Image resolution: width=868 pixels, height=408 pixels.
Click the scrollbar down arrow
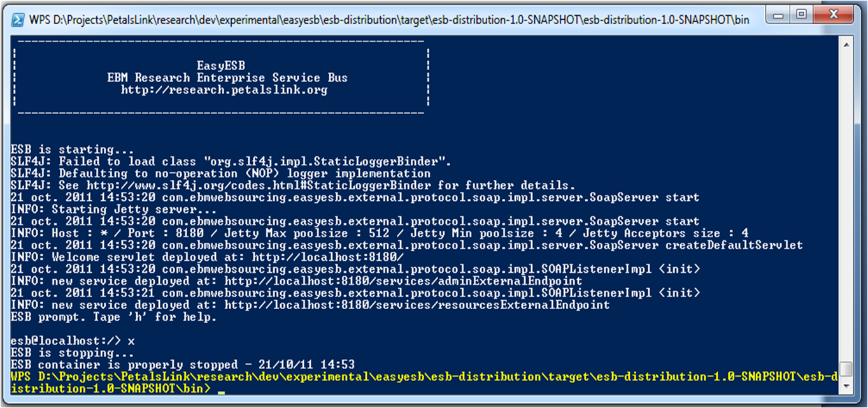tap(846, 386)
